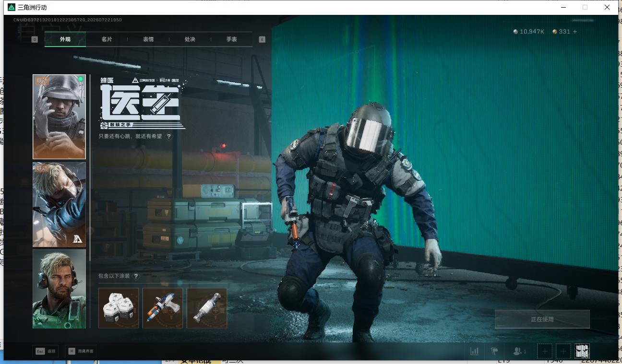View the white cylinder grenade skin item
This screenshot has width=622, height=364.
click(x=207, y=308)
